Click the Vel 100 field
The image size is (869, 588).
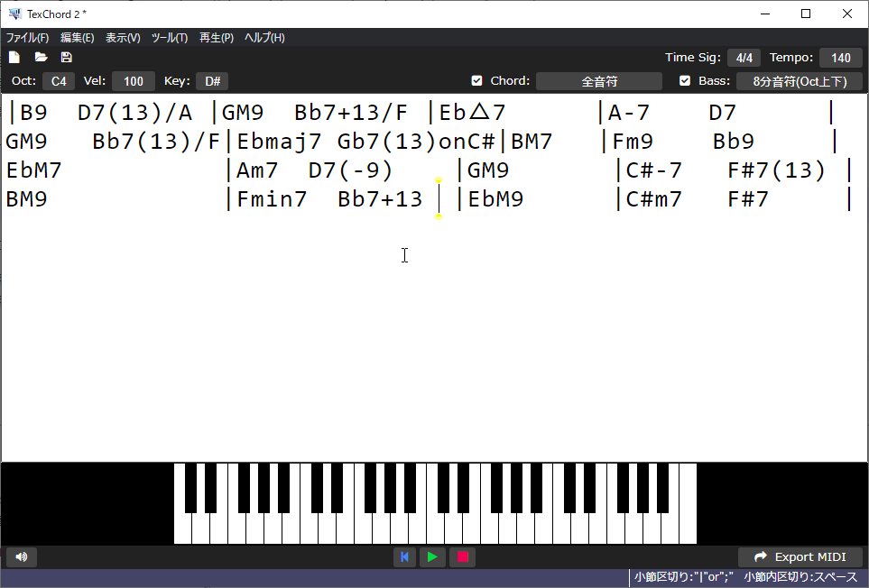[133, 81]
